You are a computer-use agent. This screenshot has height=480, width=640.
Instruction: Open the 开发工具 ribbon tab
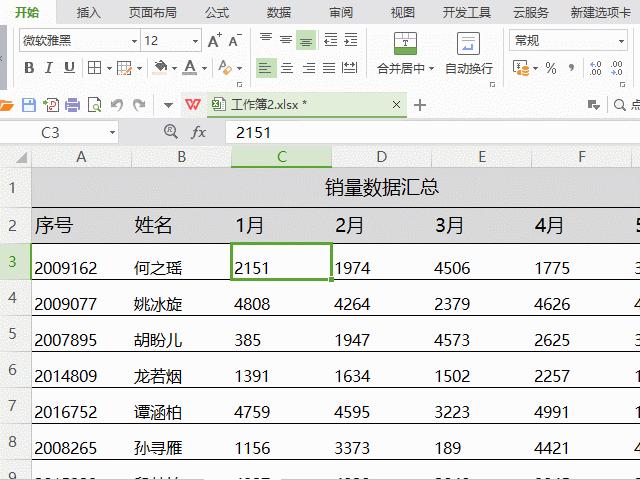(467, 13)
